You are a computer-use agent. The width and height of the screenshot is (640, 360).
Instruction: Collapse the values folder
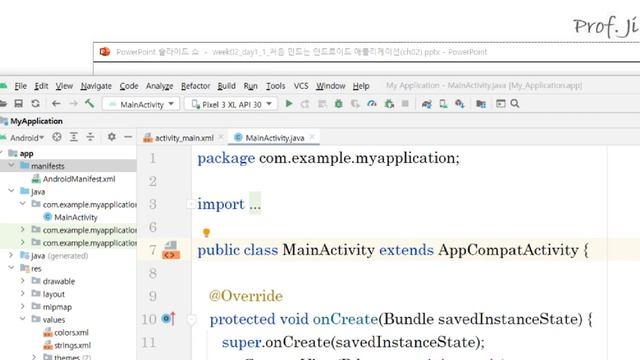click(23, 319)
